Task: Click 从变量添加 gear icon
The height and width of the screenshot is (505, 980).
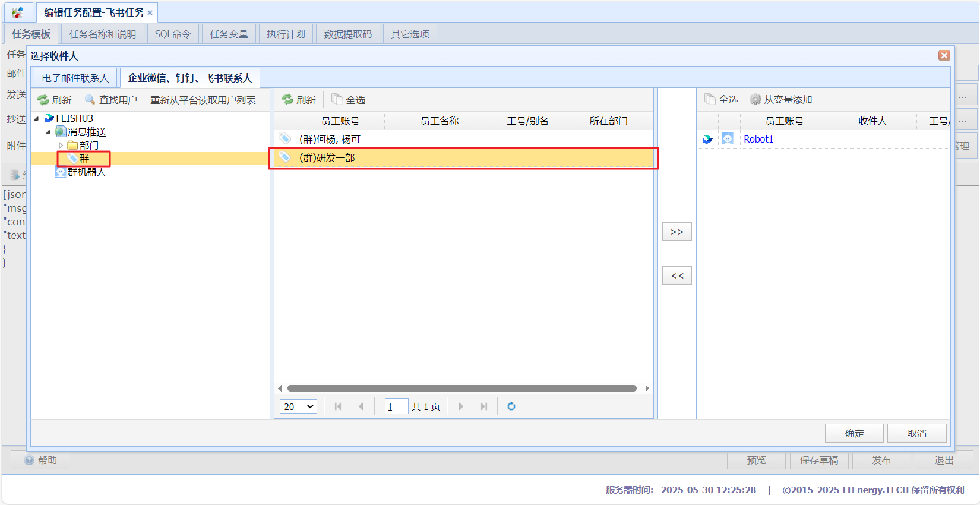Action: click(755, 100)
